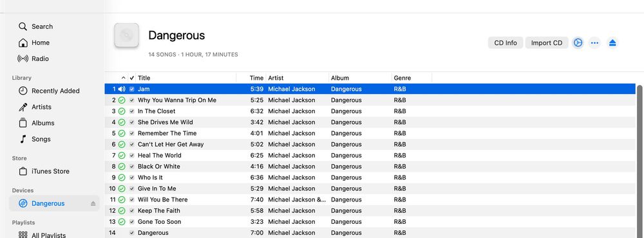The height and width of the screenshot is (238, 644).
Task: Select the Dangerous CD device
Action: [x=54, y=203]
